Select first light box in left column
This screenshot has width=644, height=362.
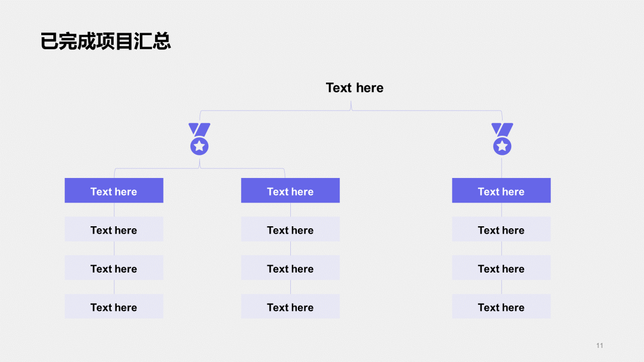[x=114, y=229]
